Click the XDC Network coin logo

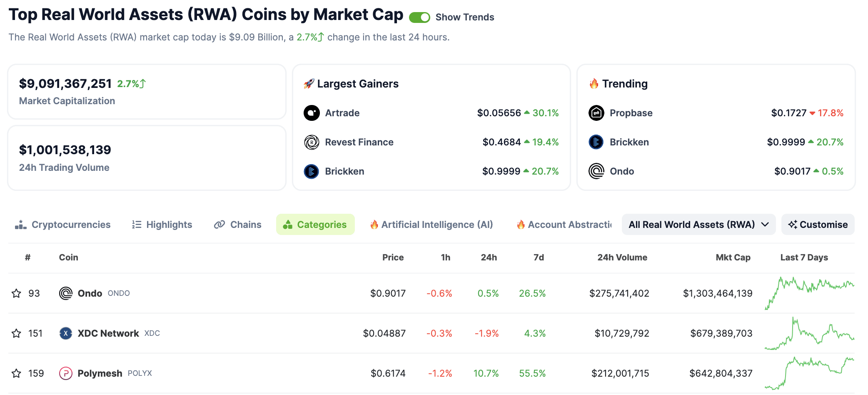65,333
